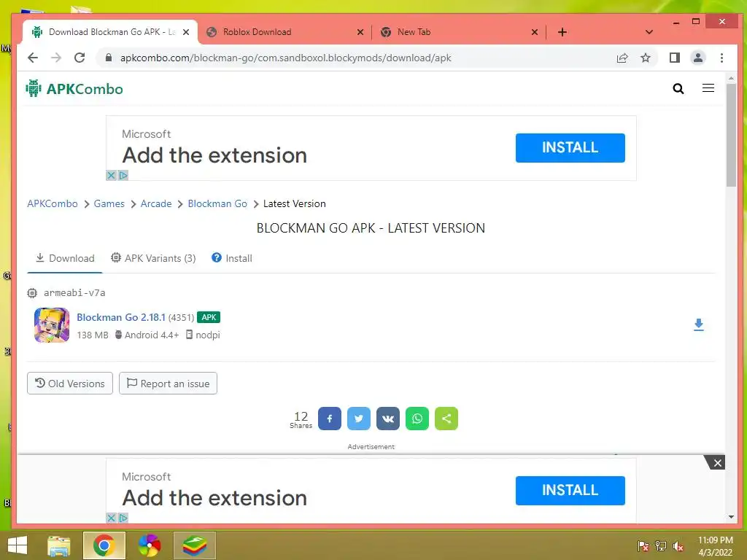Image resolution: width=747 pixels, height=560 pixels.
Task: Open APKCombo search magnifier
Action: pos(678,88)
